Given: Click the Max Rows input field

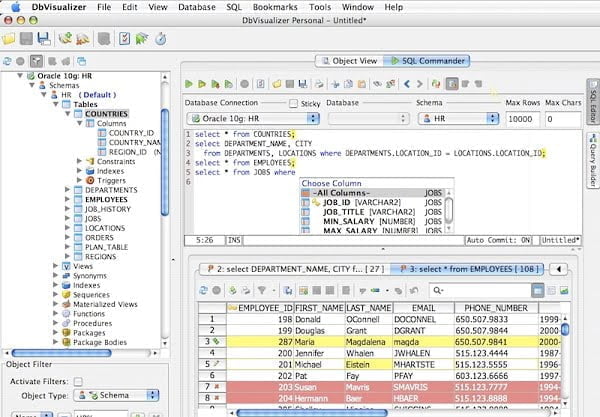Looking at the screenshot, I should point(521,118).
